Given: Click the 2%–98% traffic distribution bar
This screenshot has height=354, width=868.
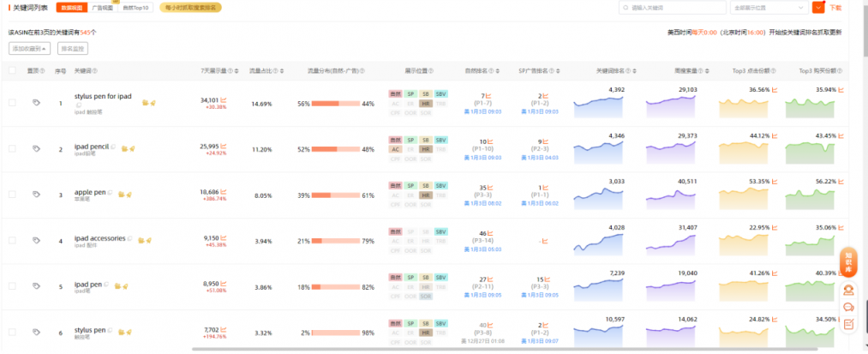Looking at the screenshot, I should click(x=336, y=333).
